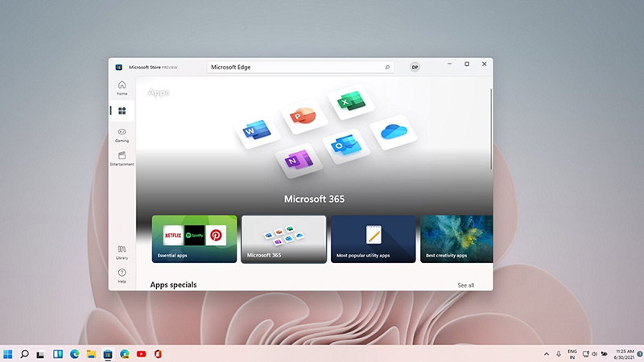Open the network tray icon
Screen dimensions: 644x362
[x=586, y=354]
